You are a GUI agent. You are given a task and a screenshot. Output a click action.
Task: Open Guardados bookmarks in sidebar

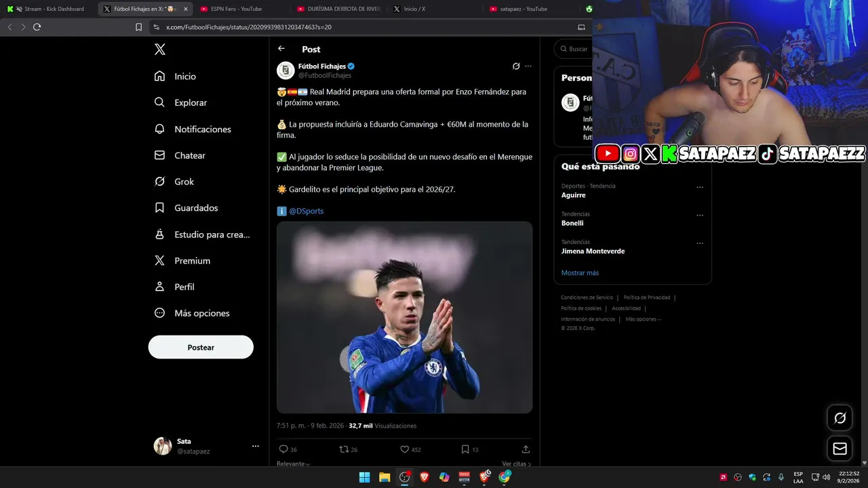pyautogui.click(x=186, y=208)
